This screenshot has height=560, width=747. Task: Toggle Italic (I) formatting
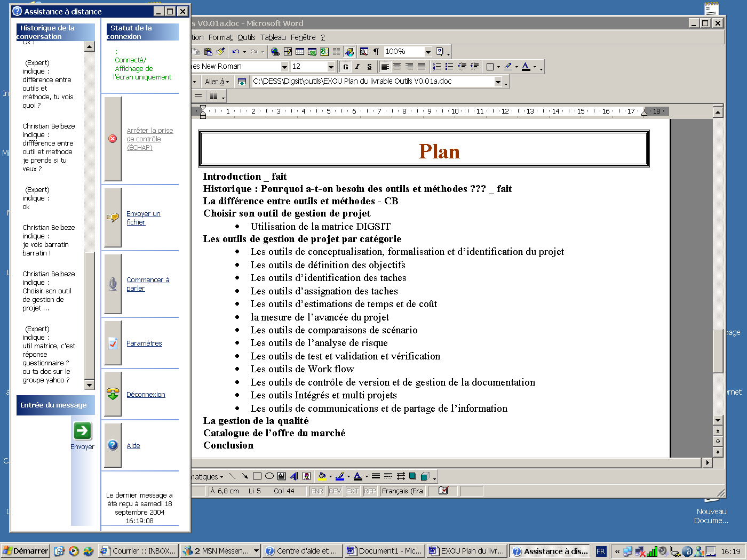tap(357, 67)
